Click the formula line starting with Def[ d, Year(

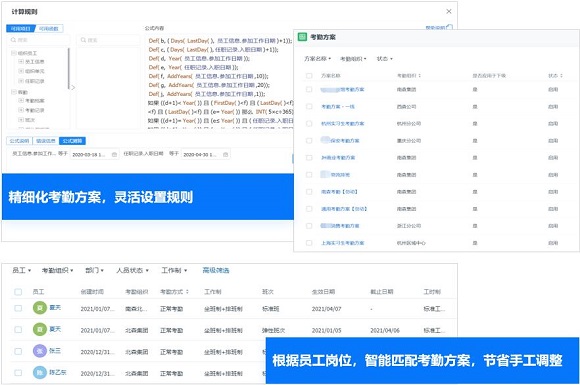click(x=199, y=58)
